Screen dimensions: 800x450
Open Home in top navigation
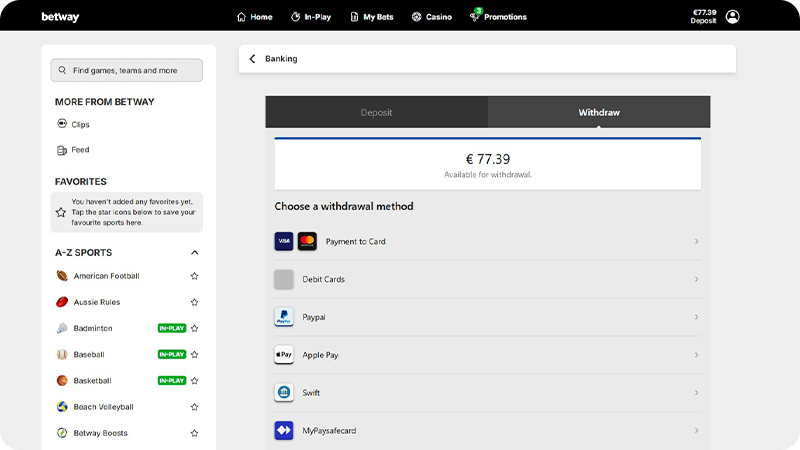255,17
